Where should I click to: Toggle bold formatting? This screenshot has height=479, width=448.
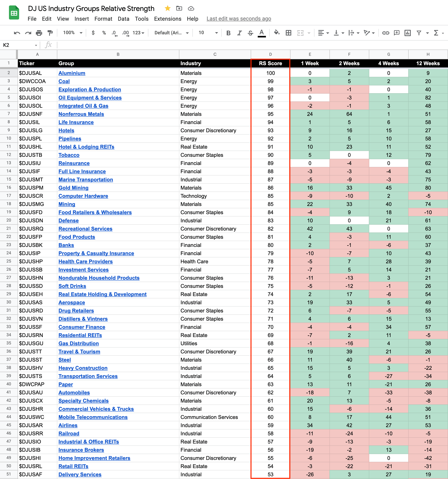click(x=228, y=33)
